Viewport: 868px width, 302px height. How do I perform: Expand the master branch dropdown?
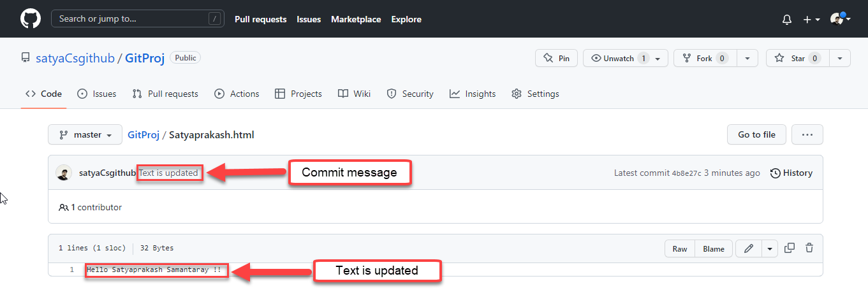(85, 134)
